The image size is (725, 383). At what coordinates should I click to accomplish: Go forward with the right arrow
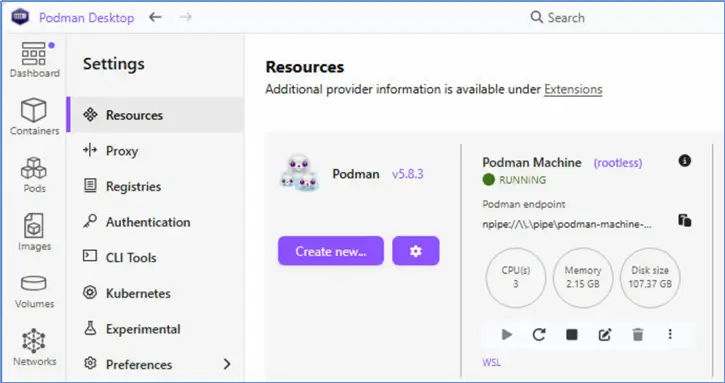[186, 17]
